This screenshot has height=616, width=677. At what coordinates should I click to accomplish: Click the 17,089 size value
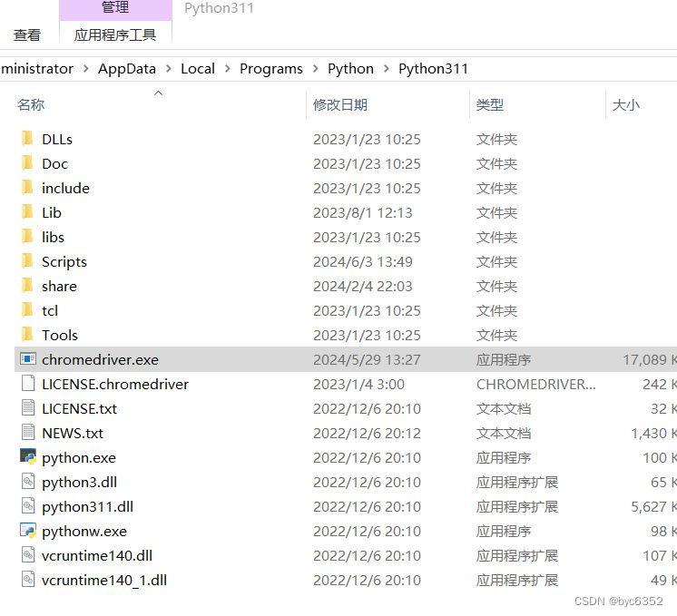[644, 359]
